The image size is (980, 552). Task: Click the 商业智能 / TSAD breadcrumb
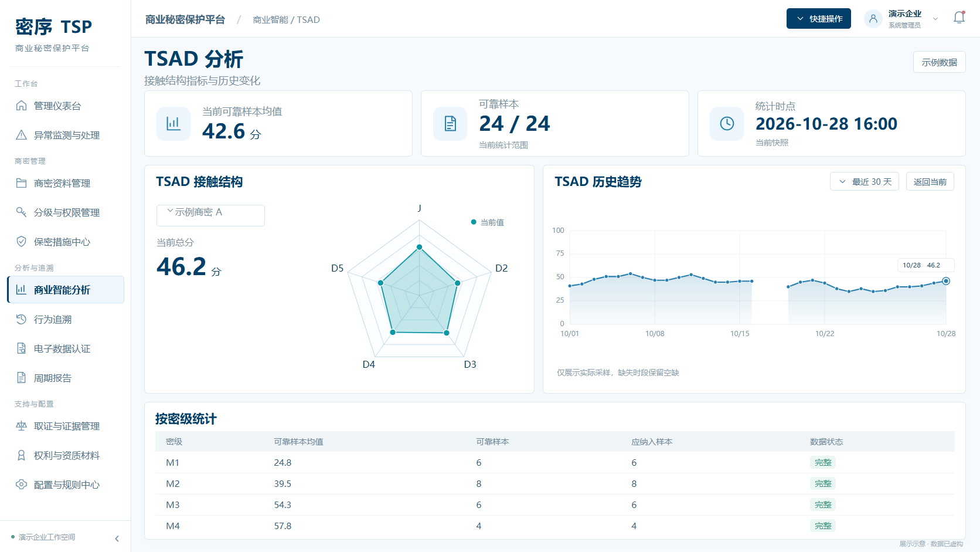[x=286, y=19]
